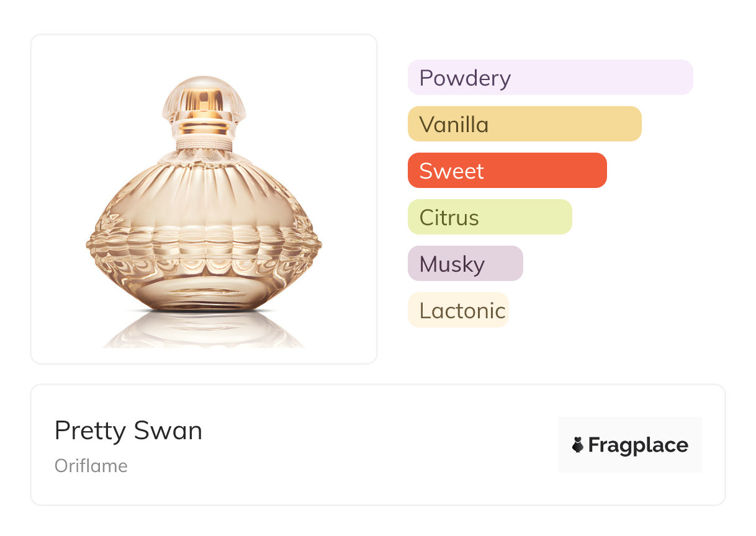The image size is (756, 536).
Task: Click the empty middle of the Pretty Swan card
Action: (379, 445)
